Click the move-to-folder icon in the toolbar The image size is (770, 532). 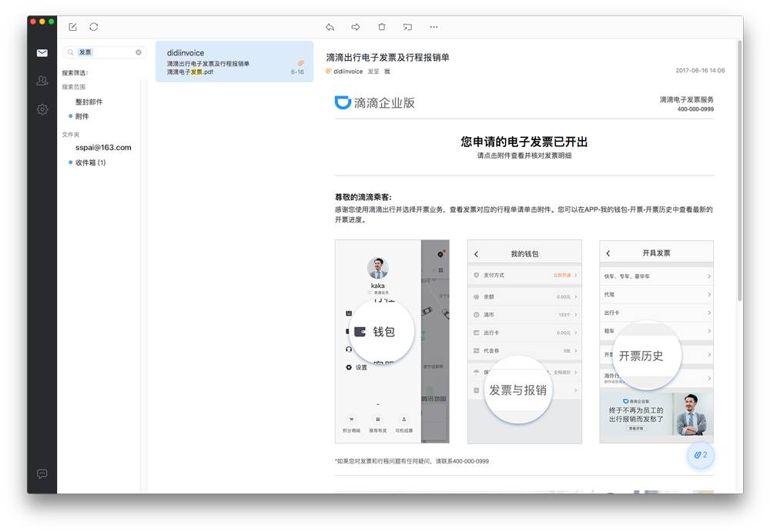407,27
